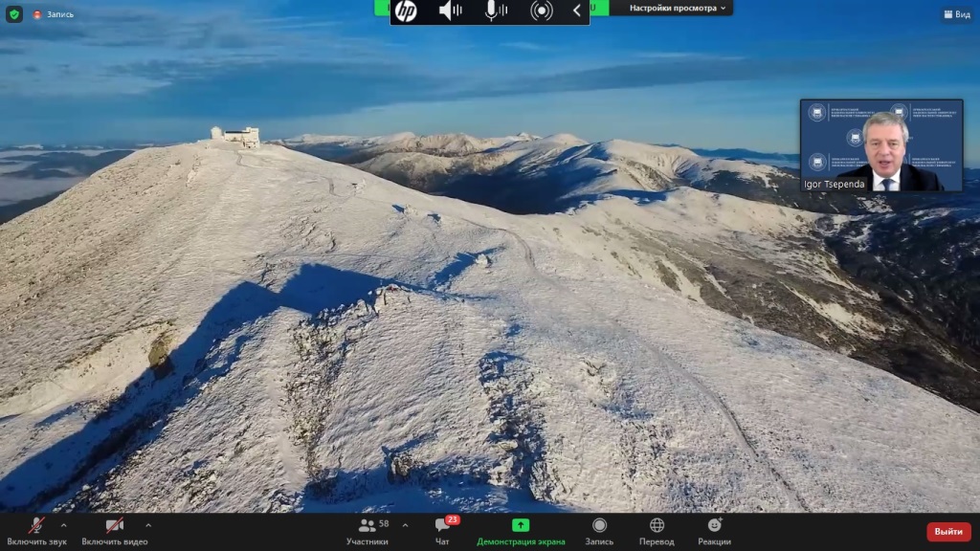Start sharing with Демонстрация экрана
Viewport: 980px width, 551px height.
pos(521,531)
